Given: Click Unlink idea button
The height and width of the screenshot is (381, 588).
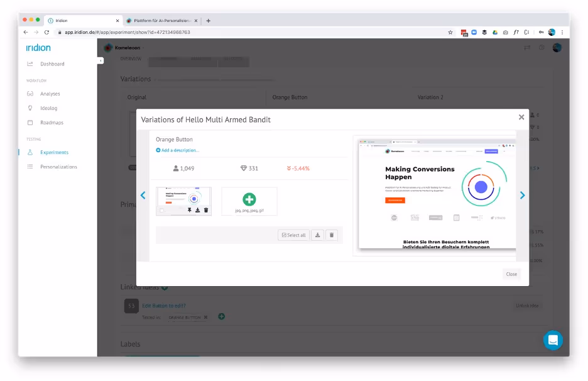Looking at the screenshot, I should (x=527, y=306).
